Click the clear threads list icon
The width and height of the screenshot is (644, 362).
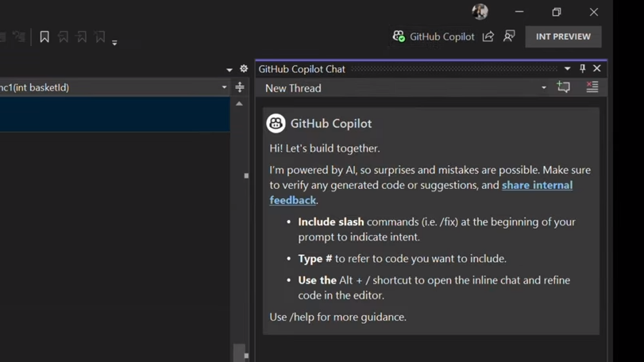point(592,87)
